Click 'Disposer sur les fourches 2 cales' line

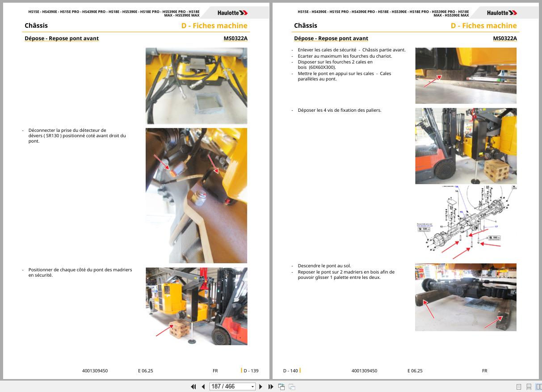[335, 65]
